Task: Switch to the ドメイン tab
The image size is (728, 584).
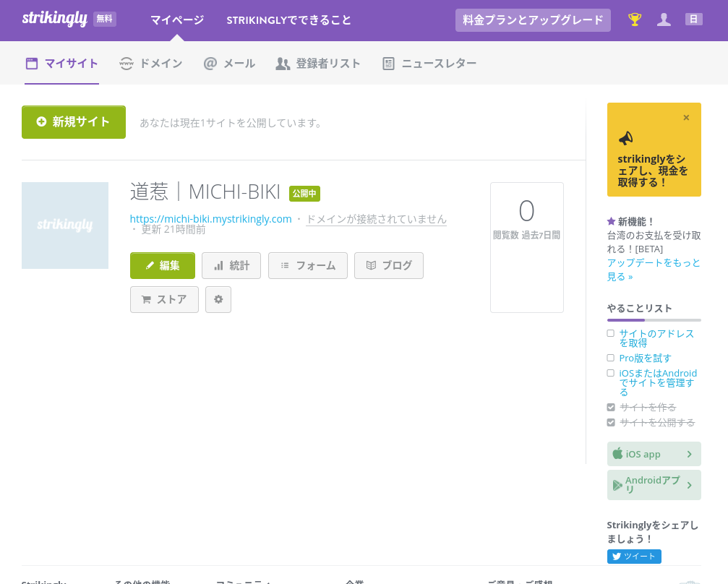Action: click(151, 64)
